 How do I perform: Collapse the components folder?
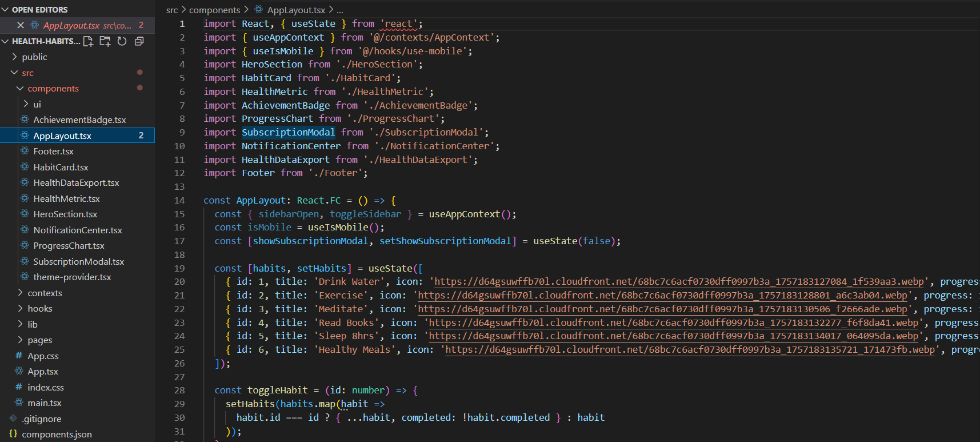[20, 88]
